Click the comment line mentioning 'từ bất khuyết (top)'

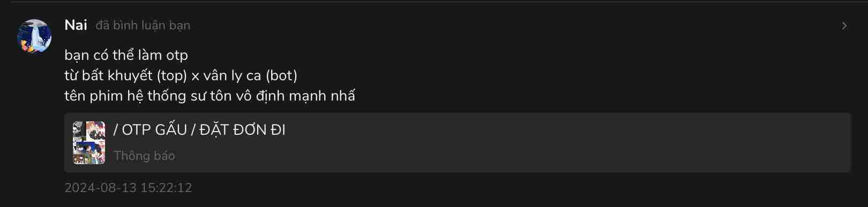[181, 75]
